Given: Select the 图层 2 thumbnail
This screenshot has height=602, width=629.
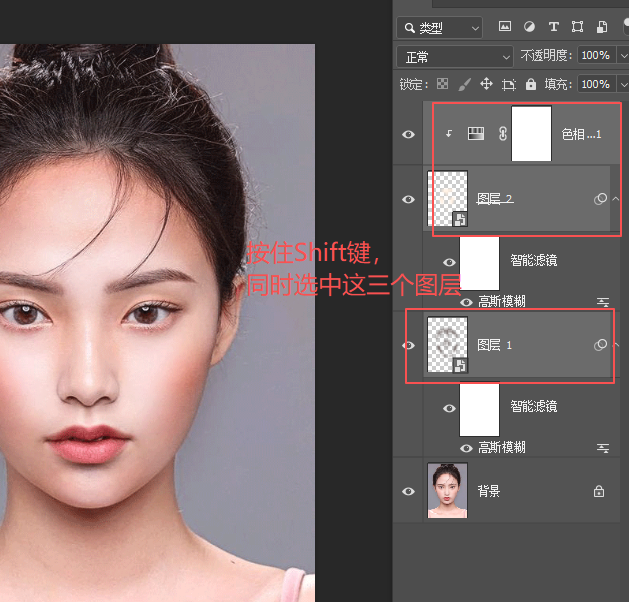Looking at the screenshot, I should tap(447, 199).
